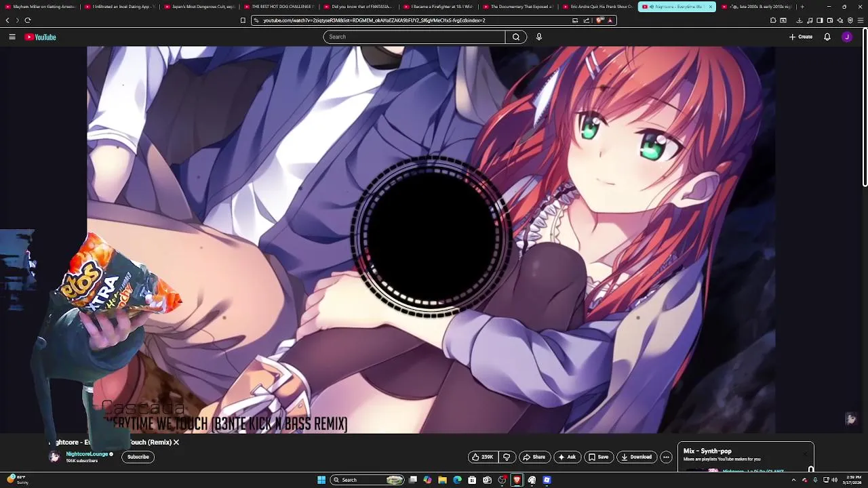868x488 pixels.
Task: Open the Brave downloads icon in toolbar
Action: coord(800,20)
